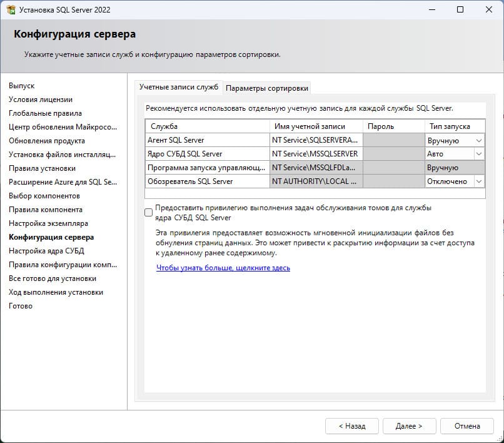504x443 pixels.
Task: Go to the Правила установки step
Action: [x=42, y=168]
